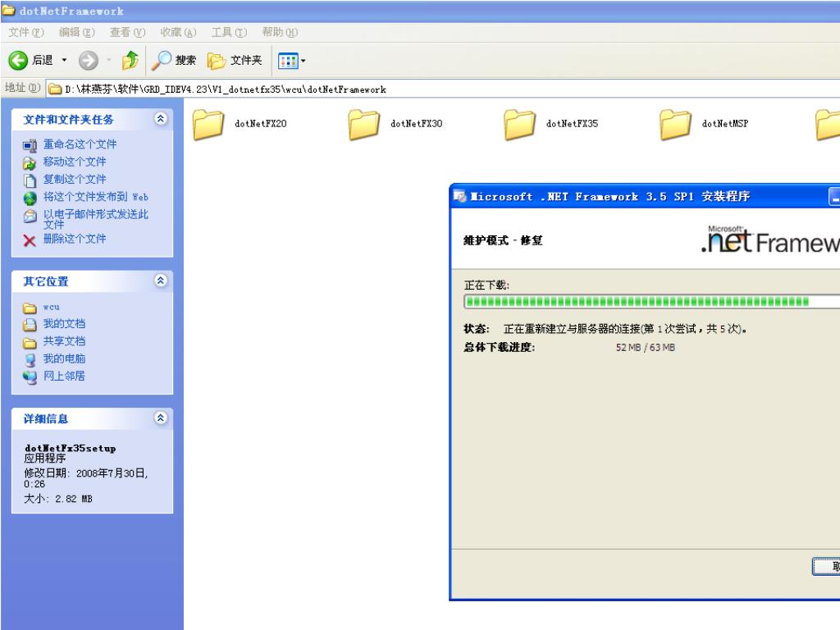840x630 pixels.
Task: Click the wcu folder icon
Action: point(30,308)
